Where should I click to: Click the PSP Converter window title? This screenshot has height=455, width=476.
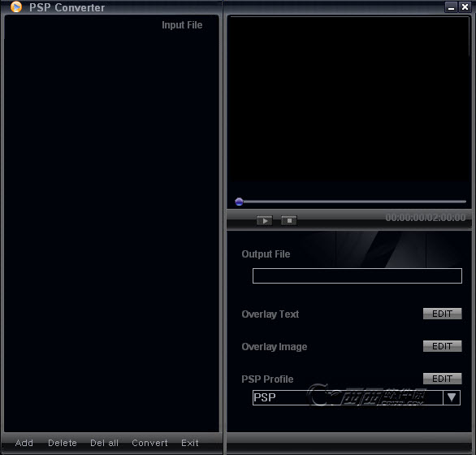[x=67, y=7]
